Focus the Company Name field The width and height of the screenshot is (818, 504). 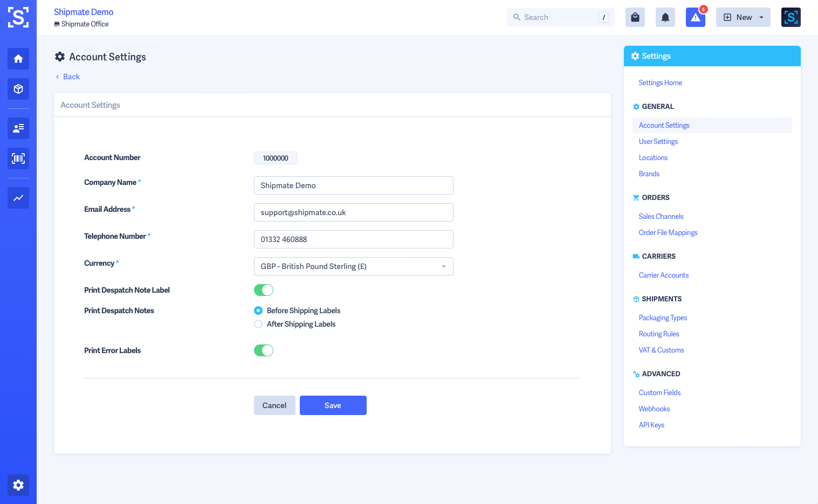coord(354,185)
